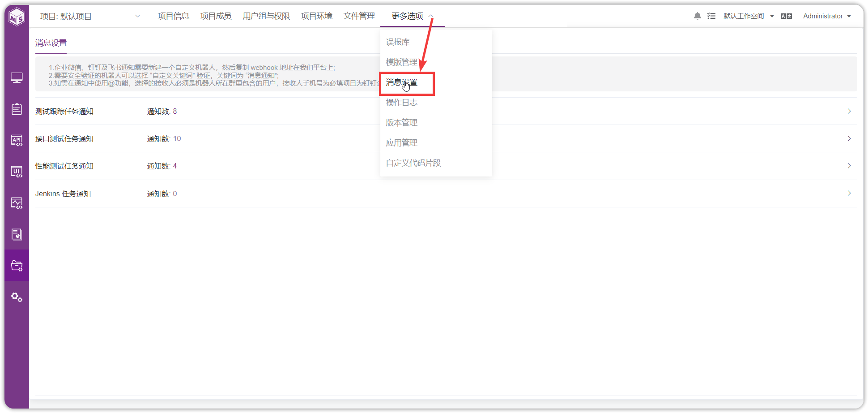This screenshot has height=413, width=868.
Task: Expand the 性能测试任务通知 row chevron
Action: (x=849, y=166)
